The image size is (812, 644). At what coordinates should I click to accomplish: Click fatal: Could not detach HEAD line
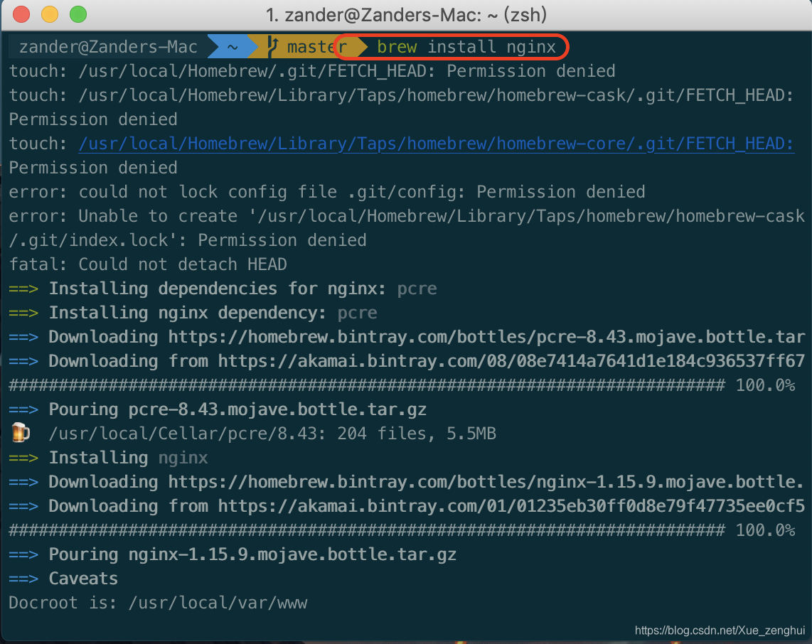pyautogui.click(x=148, y=264)
